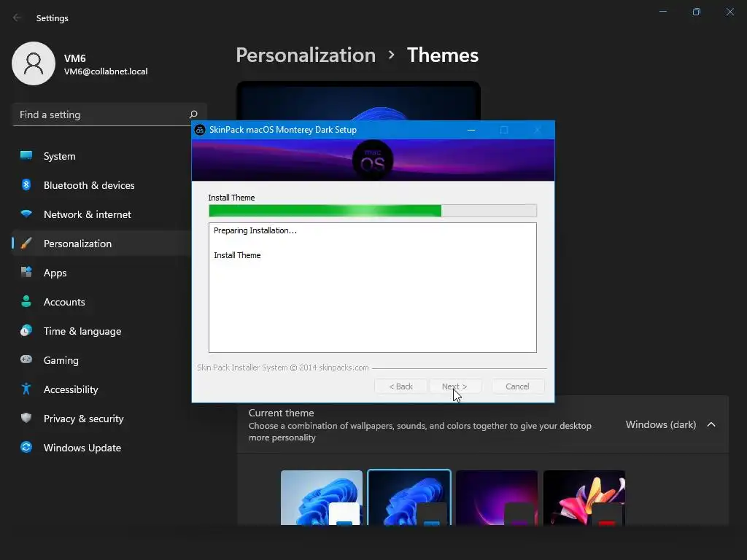
Task: Open Privacy & security settings
Action: [x=102, y=418]
